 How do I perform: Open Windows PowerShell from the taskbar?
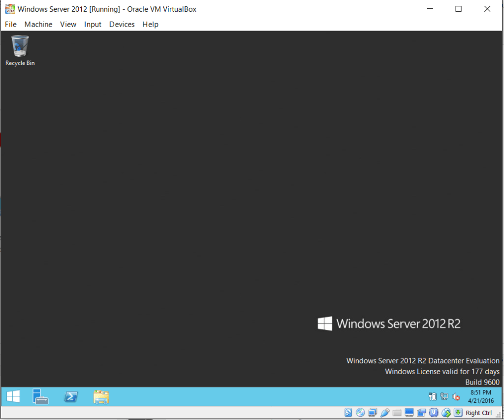coord(71,396)
